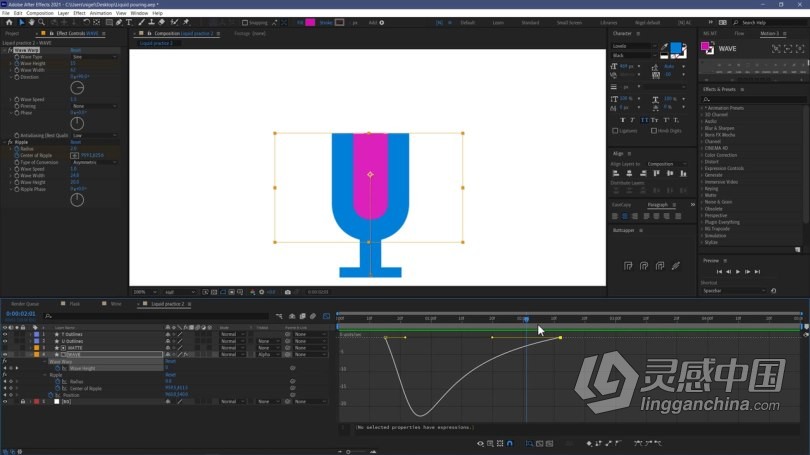Open the graph editor toggle icon
The image size is (810, 455).
point(326,316)
